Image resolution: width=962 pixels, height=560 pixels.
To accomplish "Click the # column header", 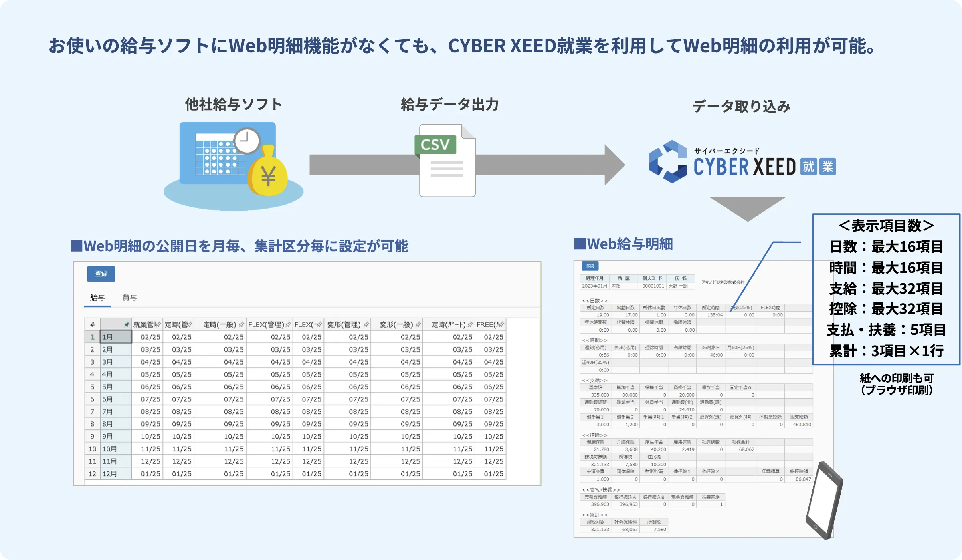I will click(92, 324).
